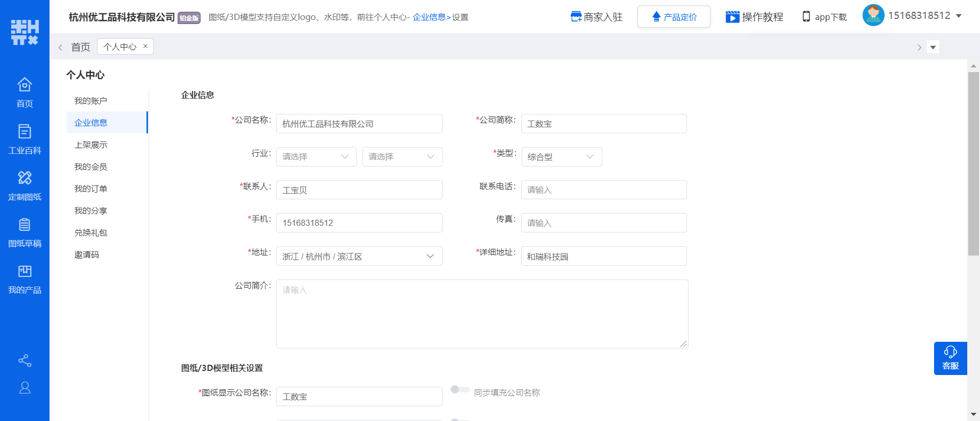The width and height of the screenshot is (980, 421).
Task: Expand the 地址 region selector
Action: 359,256
